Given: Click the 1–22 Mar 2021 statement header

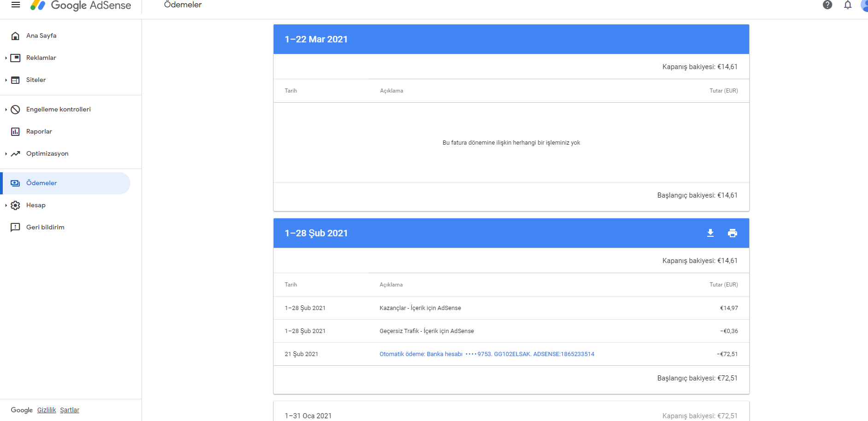Looking at the screenshot, I should [x=511, y=39].
